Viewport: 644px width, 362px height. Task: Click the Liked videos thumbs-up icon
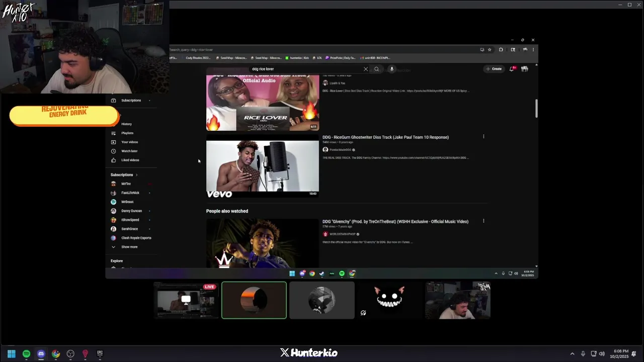click(x=113, y=160)
